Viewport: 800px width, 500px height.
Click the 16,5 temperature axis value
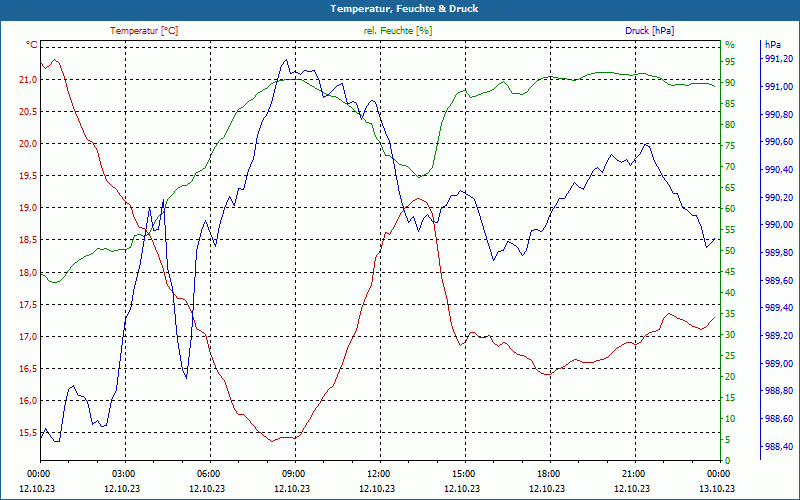point(29,369)
